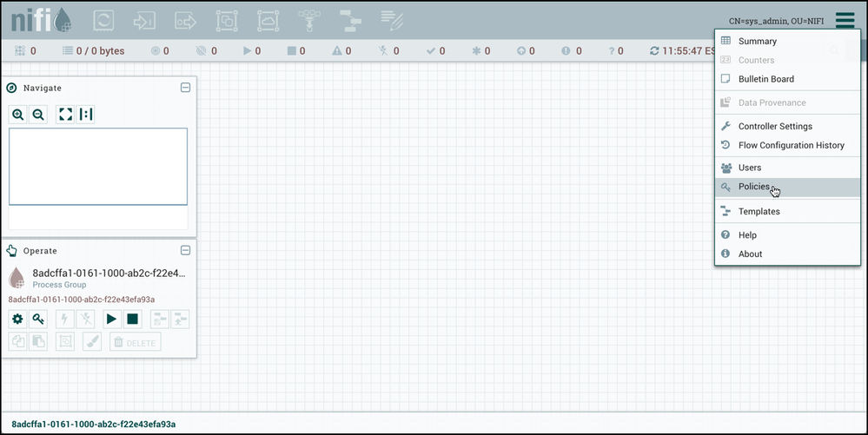
Task: Open About from the menu
Action: pyautogui.click(x=787, y=254)
